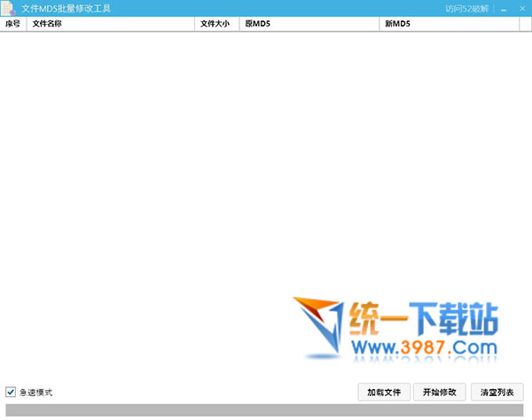Toggle the 急速模式 checkbox
Screen dimensions: 532x420
click(11, 393)
